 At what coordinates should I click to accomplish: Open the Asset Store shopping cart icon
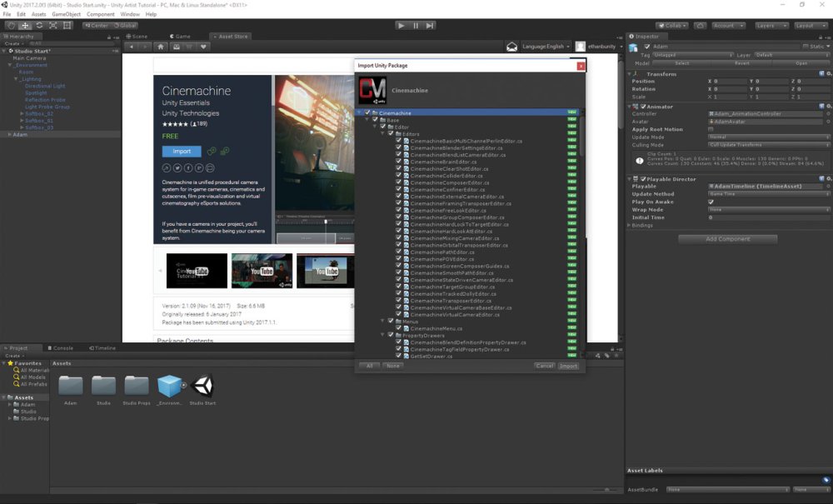point(189,47)
